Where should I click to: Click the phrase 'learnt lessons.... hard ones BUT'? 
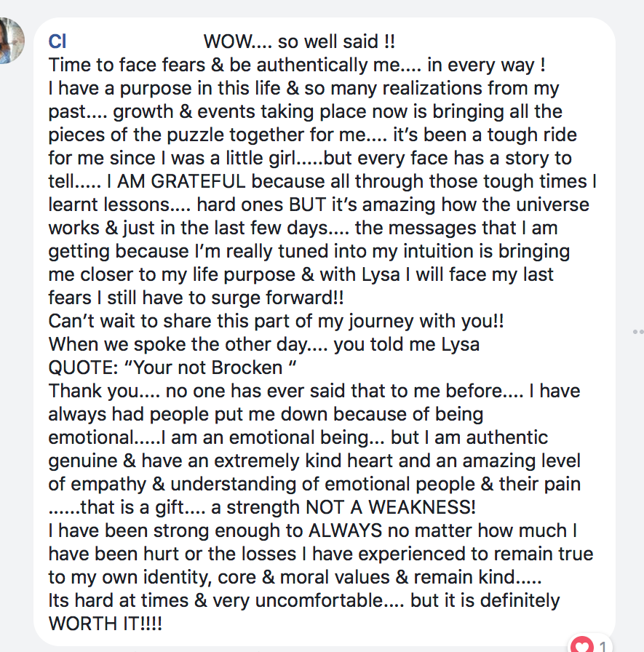point(187,204)
